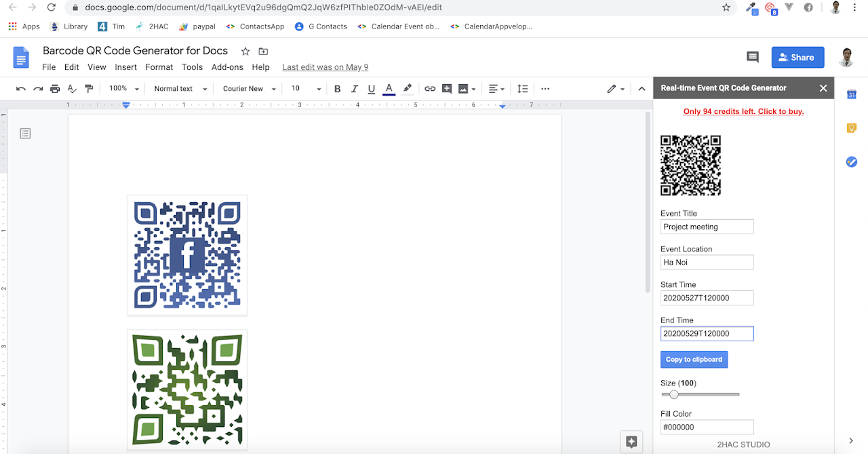Open the Insert menu
Screen dimensions: 868x454
tap(126, 67)
